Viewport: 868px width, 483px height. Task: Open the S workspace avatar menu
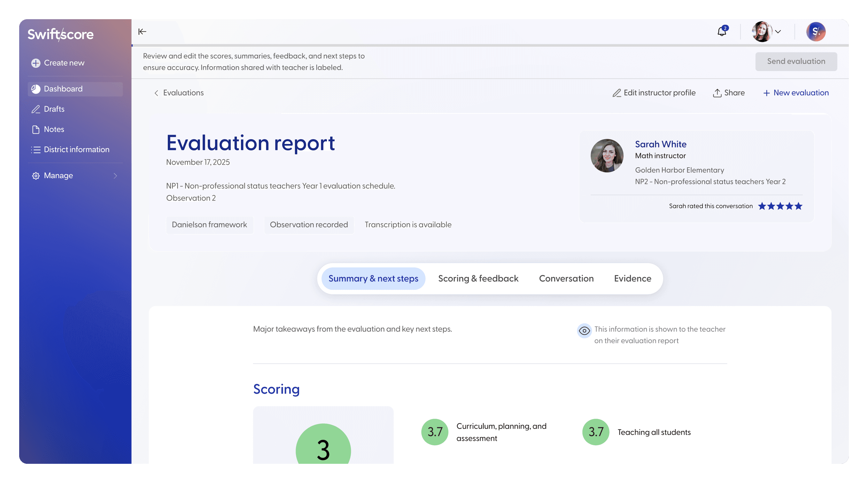click(x=816, y=32)
